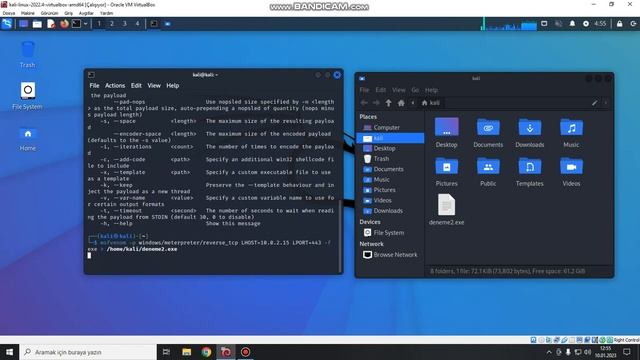Viewport: 640px width, 360px height.
Task: Select Videos folder in file view
Action: pos(571,171)
